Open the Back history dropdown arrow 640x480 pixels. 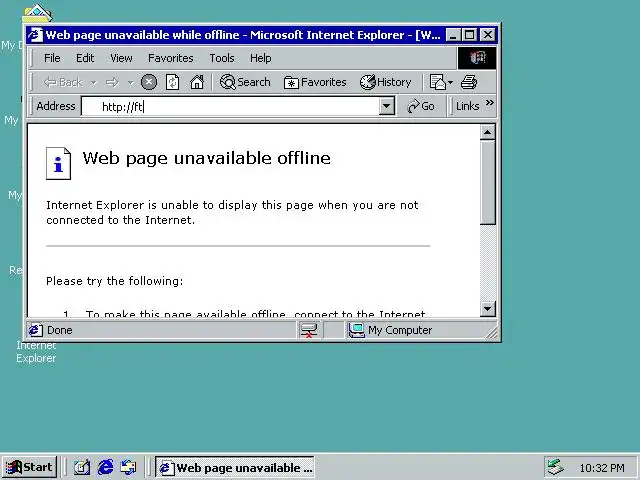click(x=94, y=83)
